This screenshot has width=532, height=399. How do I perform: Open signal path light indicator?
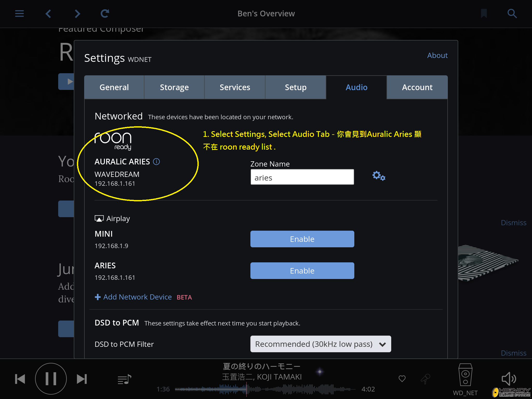tap(320, 372)
